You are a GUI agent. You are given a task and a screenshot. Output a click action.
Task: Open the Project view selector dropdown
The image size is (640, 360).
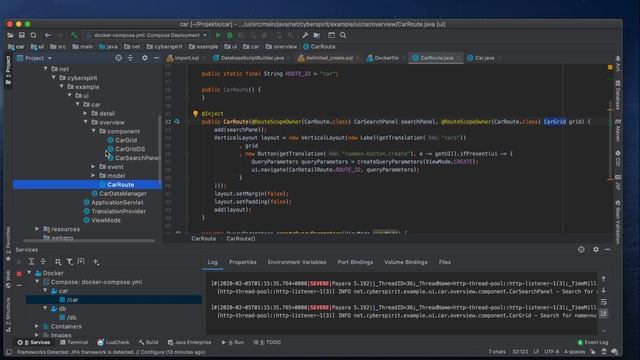pyautogui.click(x=34, y=58)
